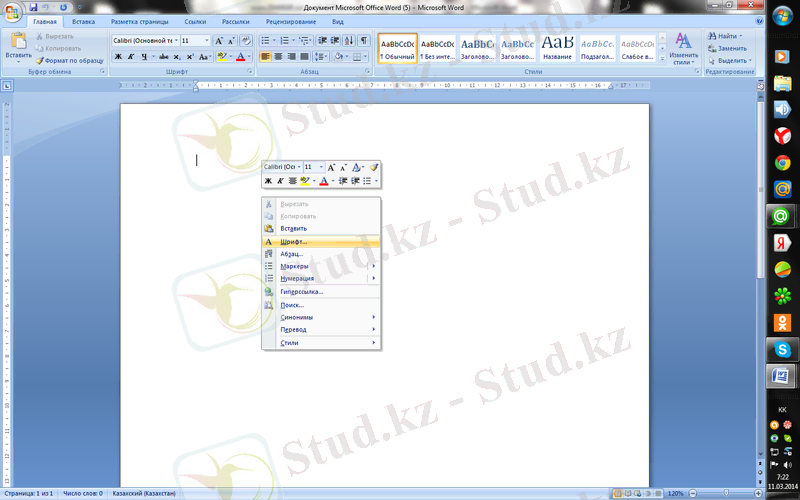Toggle left text alignment in ribbon
This screenshot has height=500, width=800.
coord(266,57)
